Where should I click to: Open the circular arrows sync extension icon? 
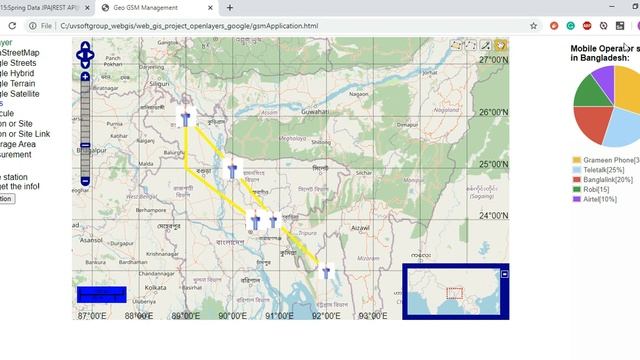click(x=603, y=26)
